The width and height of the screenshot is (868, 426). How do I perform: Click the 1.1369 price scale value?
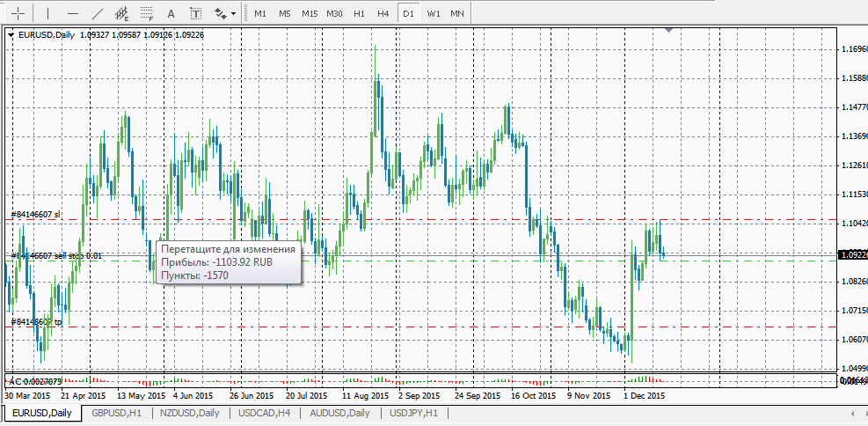pyautogui.click(x=855, y=136)
